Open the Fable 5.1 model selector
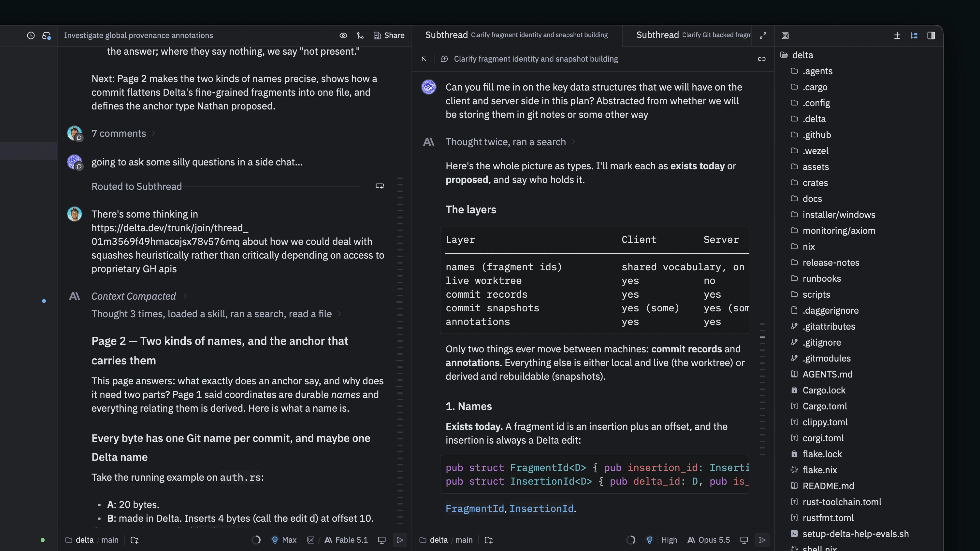980x551 pixels. [346, 540]
